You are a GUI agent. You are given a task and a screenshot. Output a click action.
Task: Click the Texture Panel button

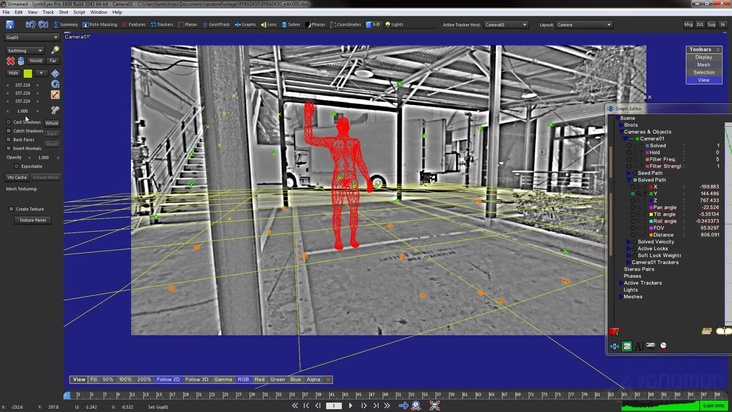click(x=33, y=220)
